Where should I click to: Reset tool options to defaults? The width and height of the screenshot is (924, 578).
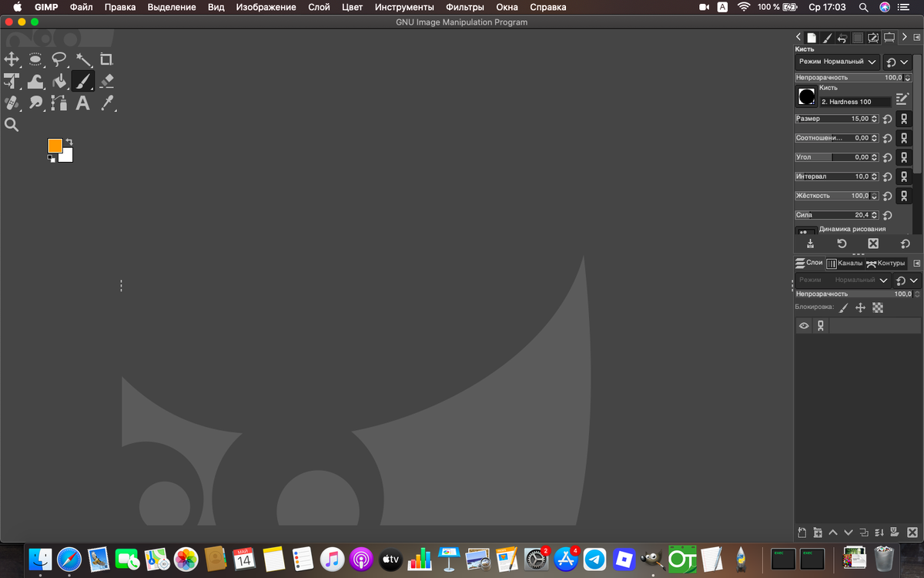coord(905,244)
